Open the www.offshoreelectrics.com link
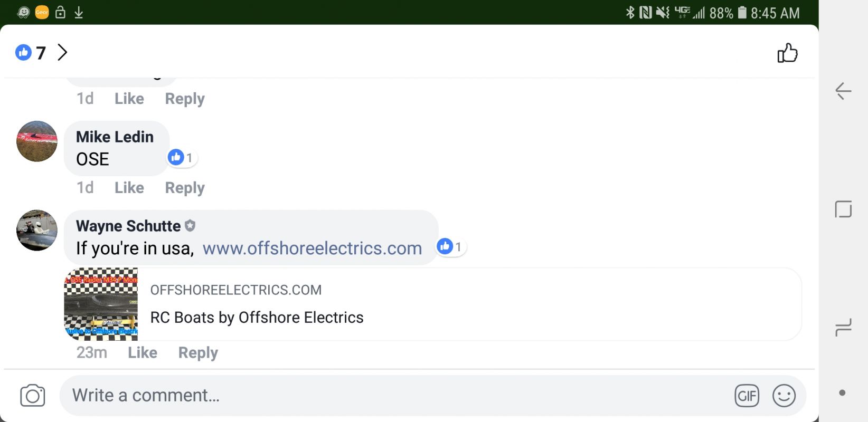The image size is (868, 422). point(312,248)
